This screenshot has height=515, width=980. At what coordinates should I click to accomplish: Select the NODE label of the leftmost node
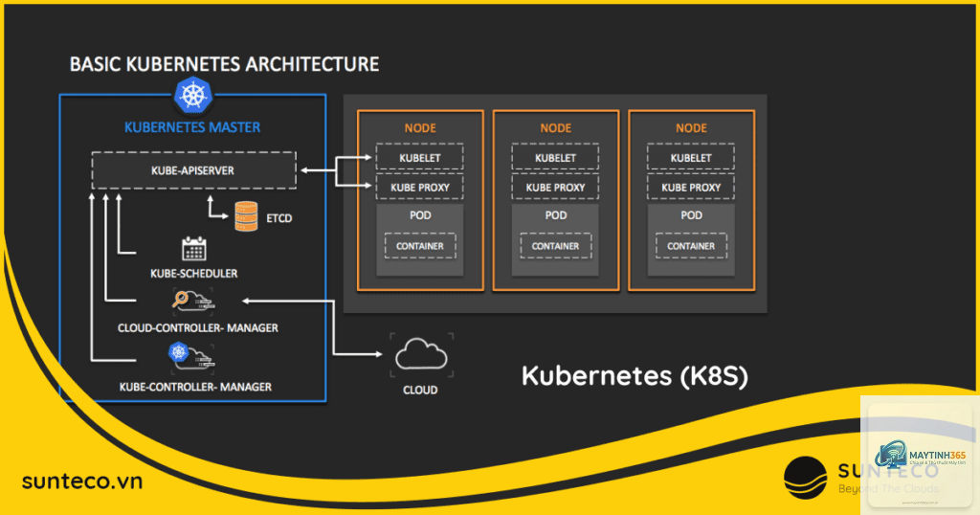pyautogui.click(x=420, y=128)
